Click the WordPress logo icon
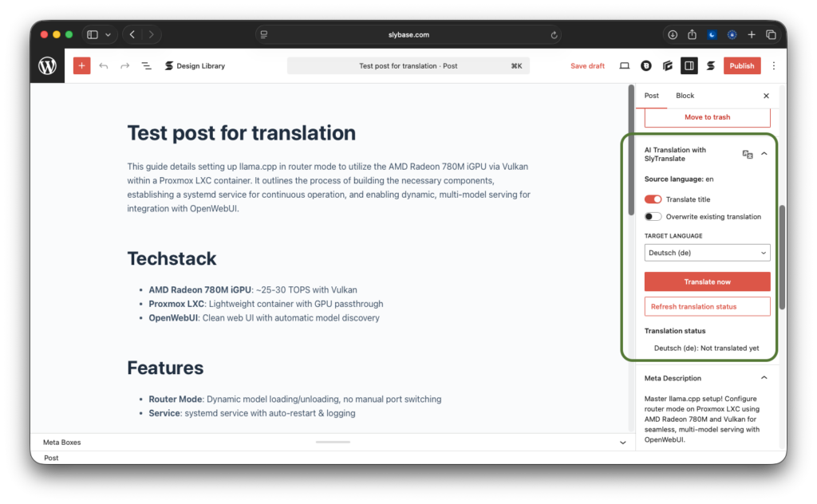The image size is (817, 504). click(x=48, y=66)
